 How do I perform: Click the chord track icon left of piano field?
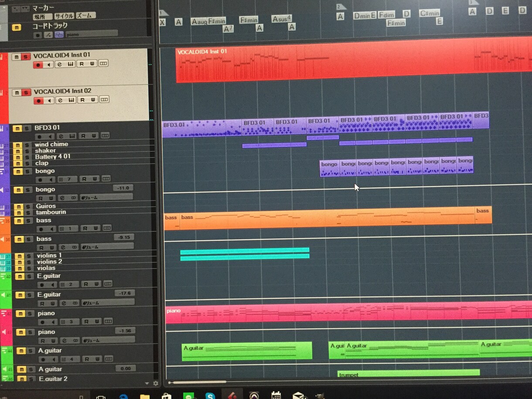coord(59,34)
